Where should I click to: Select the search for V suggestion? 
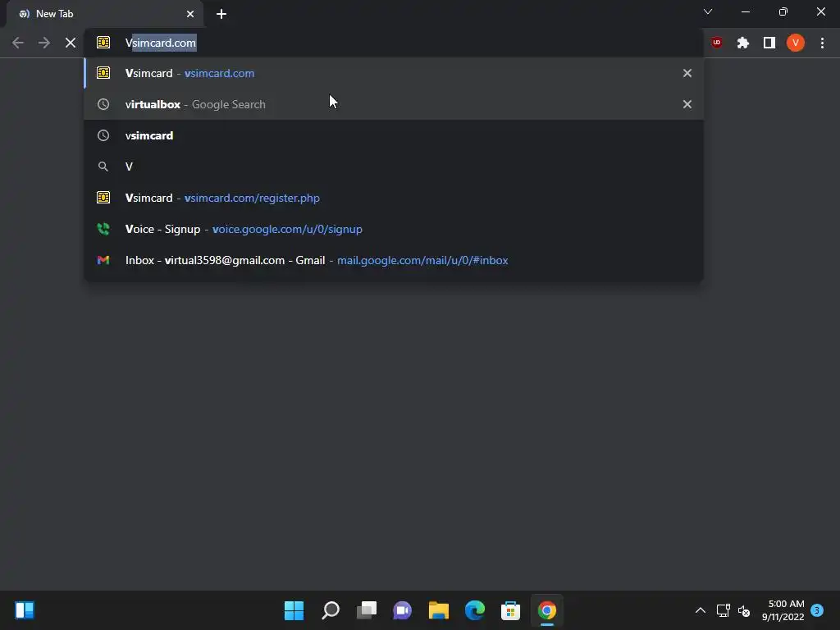394,167
